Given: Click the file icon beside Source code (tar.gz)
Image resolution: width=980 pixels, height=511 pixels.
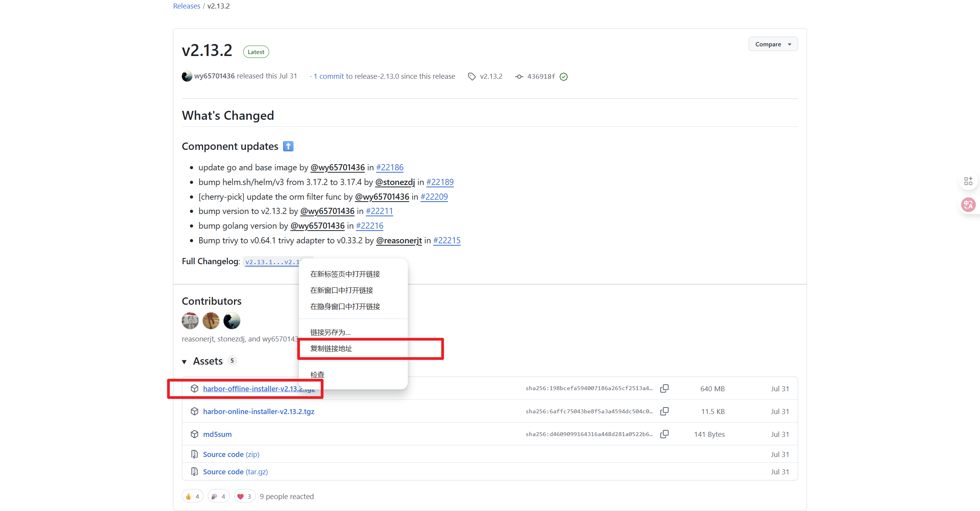Looking at the screenshot, I should (195, 472).
